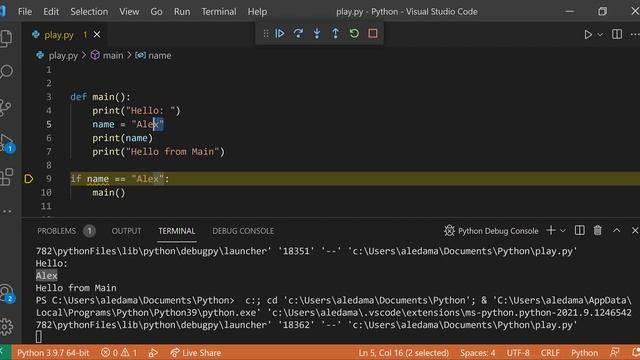This screenshot has width=640, height=360.
Task: Split the terminal panel
Action: point(580,231)
